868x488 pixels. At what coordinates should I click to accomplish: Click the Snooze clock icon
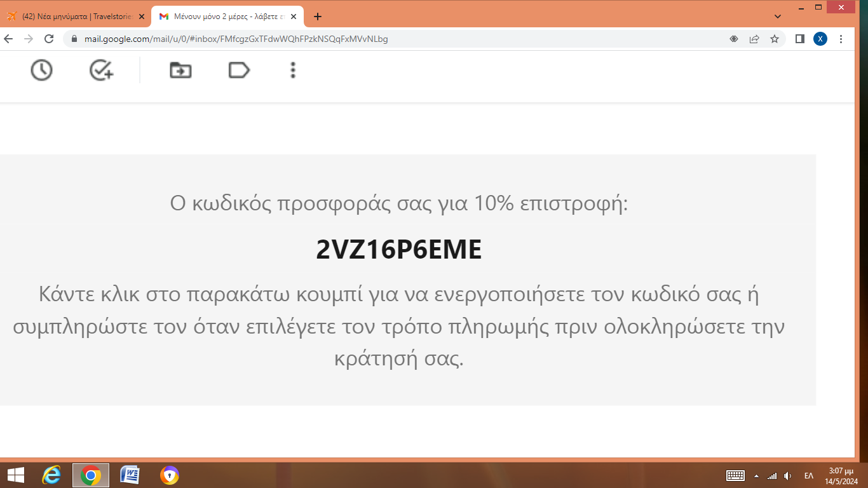(42, 70)
